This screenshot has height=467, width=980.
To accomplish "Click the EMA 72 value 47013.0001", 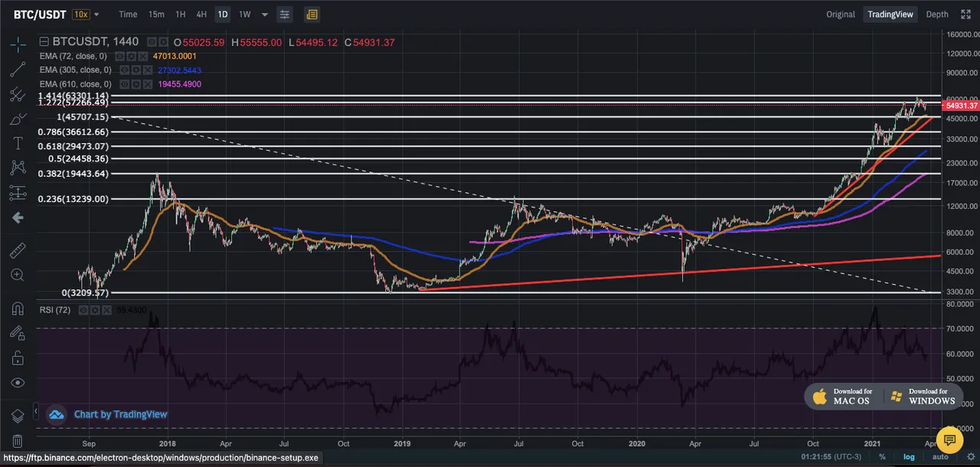I will (x=175, y=56).
